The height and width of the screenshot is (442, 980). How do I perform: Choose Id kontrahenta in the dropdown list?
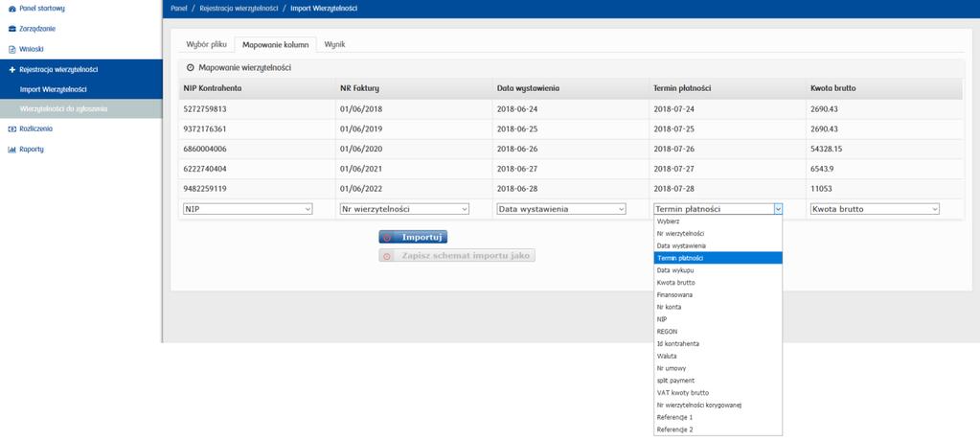tap(718, 343)
